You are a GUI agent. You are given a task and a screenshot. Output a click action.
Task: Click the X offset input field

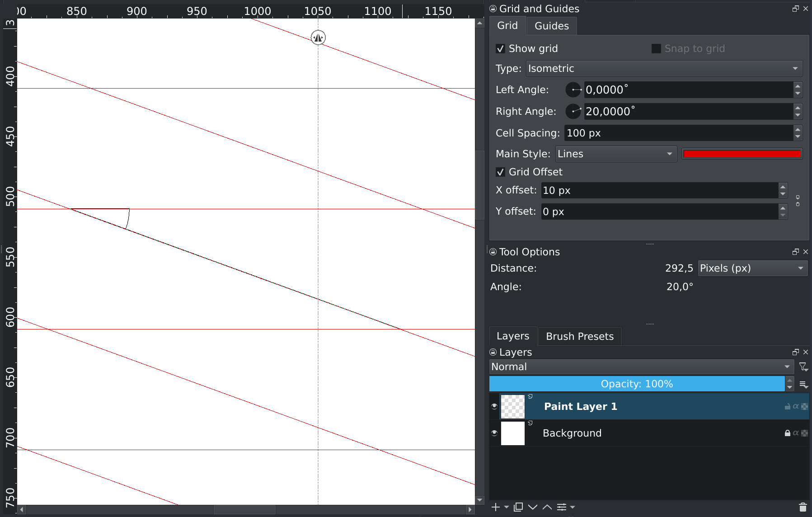coord(660,190)
